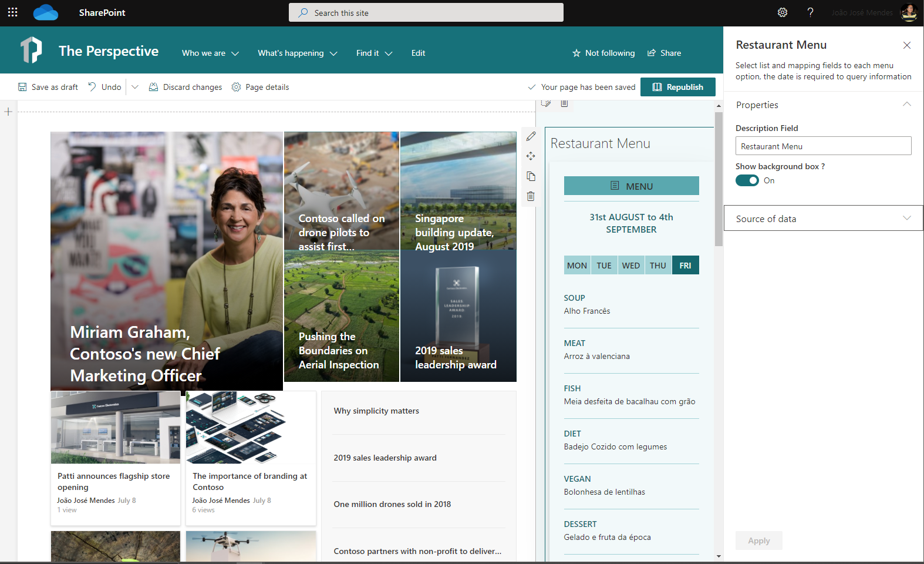Image resolution: width=924 pixels, height=564 pixels.
Task: Select the FRI day tab
Action: pos(686,266)
